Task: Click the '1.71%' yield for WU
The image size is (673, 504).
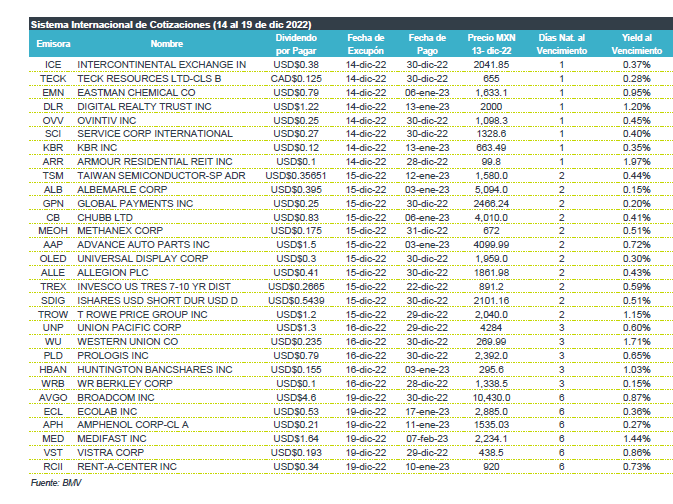Action: [x=637, y=342]
